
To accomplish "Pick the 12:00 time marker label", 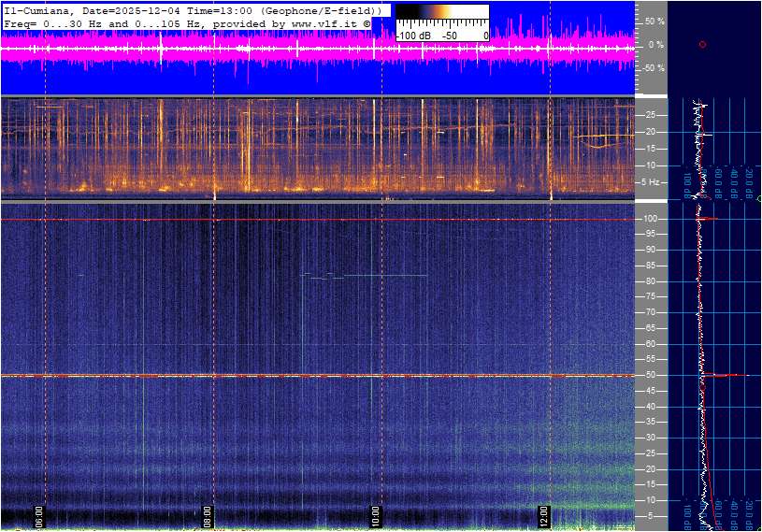I will (x=545, y=516).
